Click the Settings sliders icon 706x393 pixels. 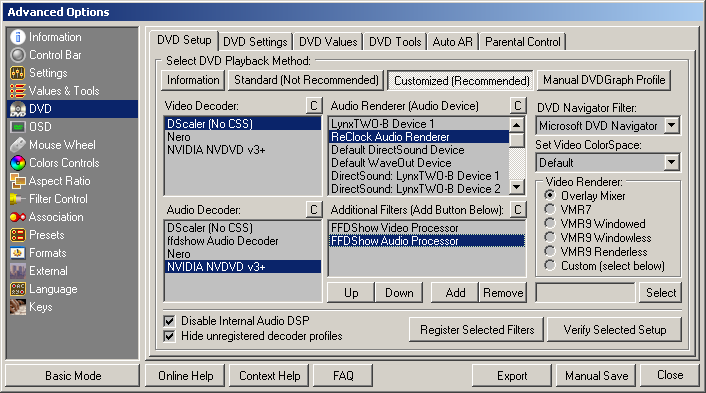click(x=18, y=73)
